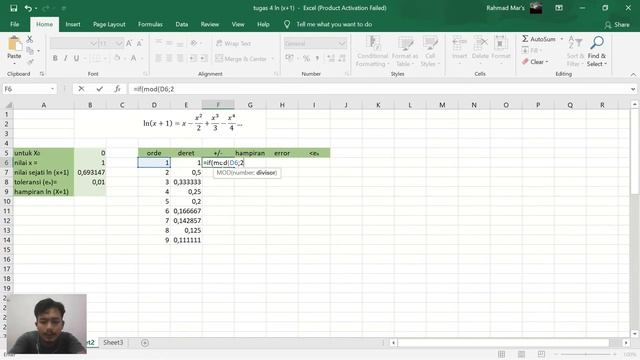Open the File tab
This screenshot has height=360, width=640.
tap(15, 24)
